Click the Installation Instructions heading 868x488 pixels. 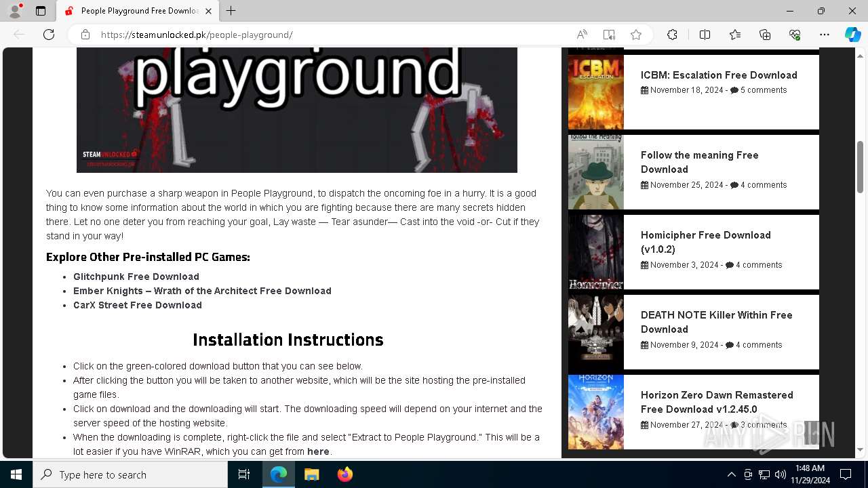point(288,340)
